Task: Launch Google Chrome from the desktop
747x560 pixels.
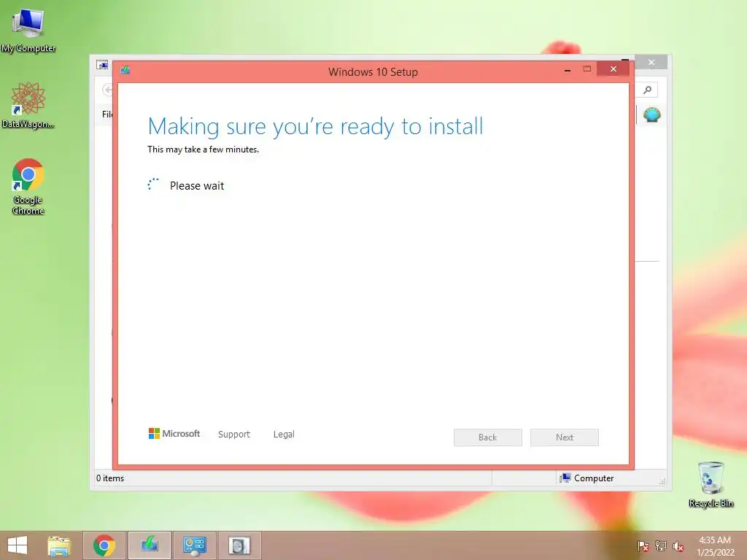Action: coord(28,186)
